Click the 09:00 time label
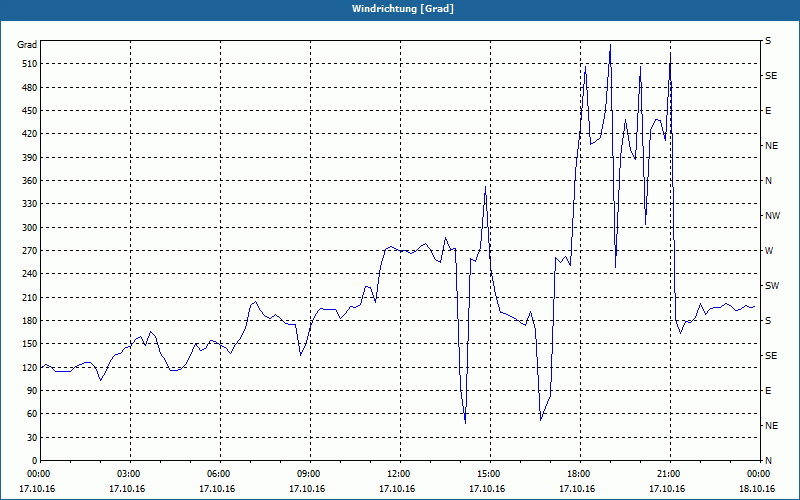 click(x=308, y=474)
